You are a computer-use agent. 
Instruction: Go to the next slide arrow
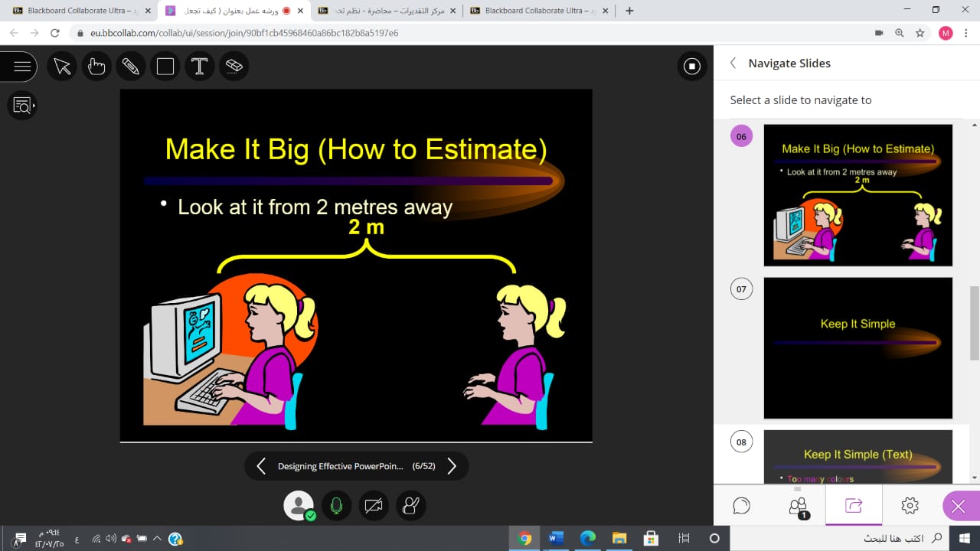point(452,466)
